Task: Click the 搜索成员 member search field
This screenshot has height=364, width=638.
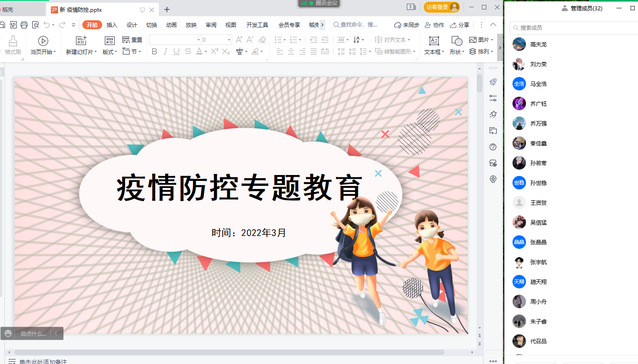Action: pos(574,28)
